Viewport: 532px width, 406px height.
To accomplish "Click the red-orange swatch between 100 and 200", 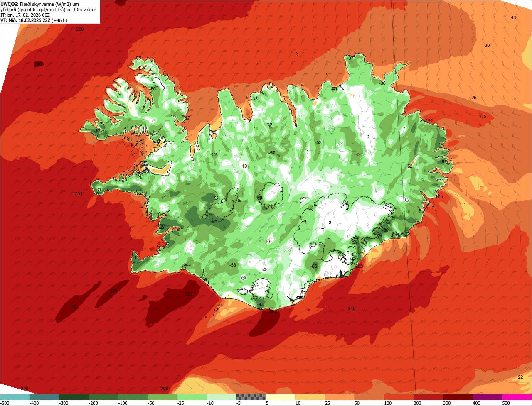I will pos(399,397).
